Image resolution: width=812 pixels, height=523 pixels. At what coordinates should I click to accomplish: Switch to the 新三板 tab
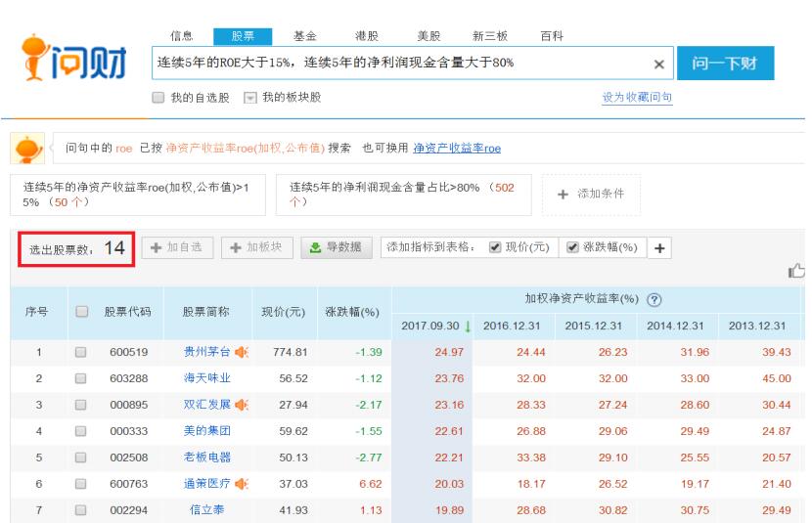(x=490, y=36)
